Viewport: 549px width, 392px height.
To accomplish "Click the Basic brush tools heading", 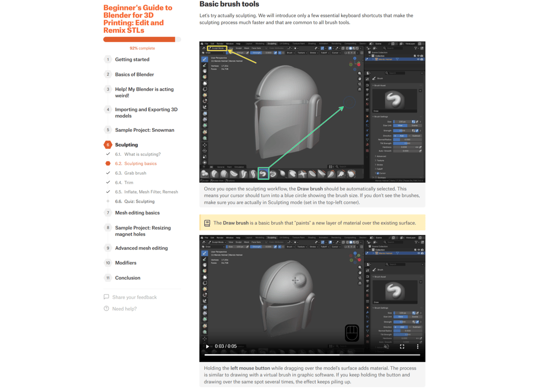I will pyautogui.click(x=229, y=4).
